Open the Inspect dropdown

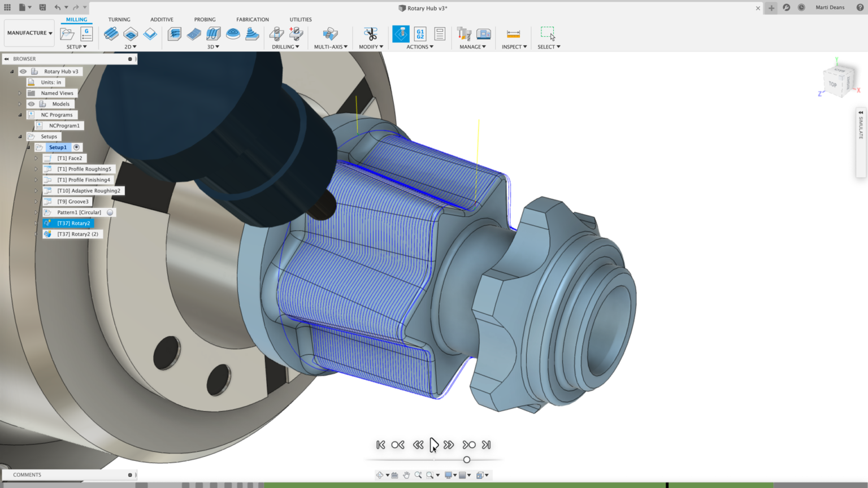513,47
